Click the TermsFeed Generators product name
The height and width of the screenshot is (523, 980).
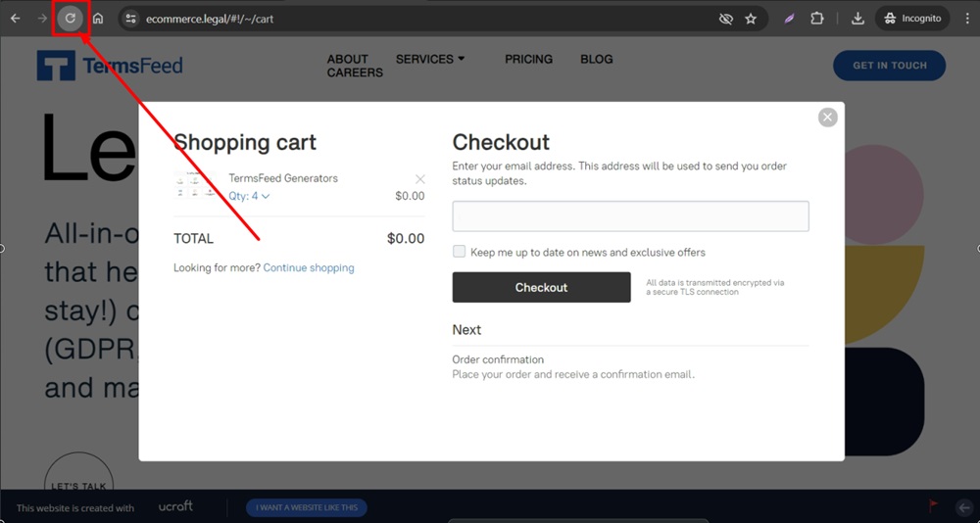coord(283,178)
